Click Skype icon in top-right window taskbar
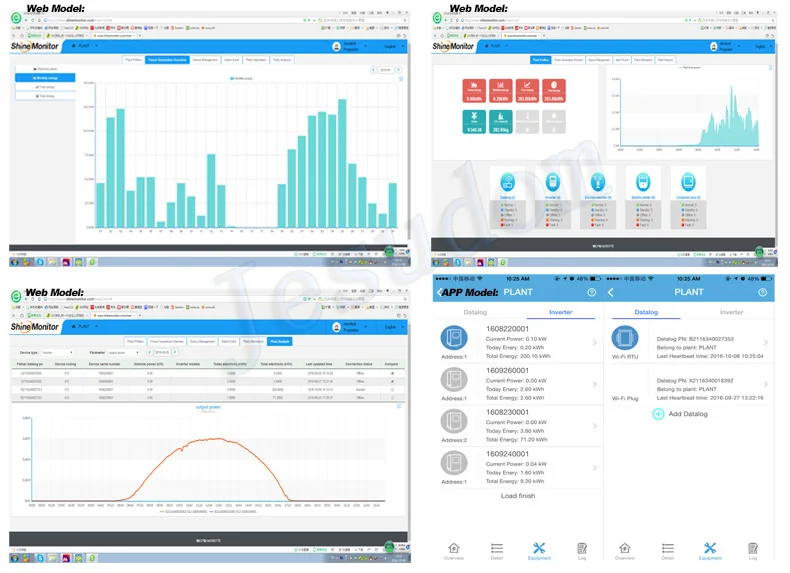The width and height of the screenshot is (790, 573). (x=458, y=263)
